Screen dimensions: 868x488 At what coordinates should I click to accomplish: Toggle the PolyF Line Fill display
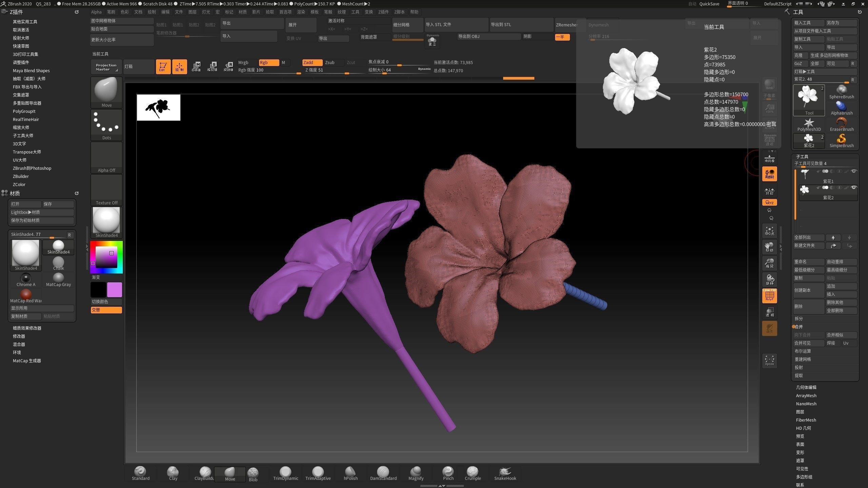pos(769,295)
